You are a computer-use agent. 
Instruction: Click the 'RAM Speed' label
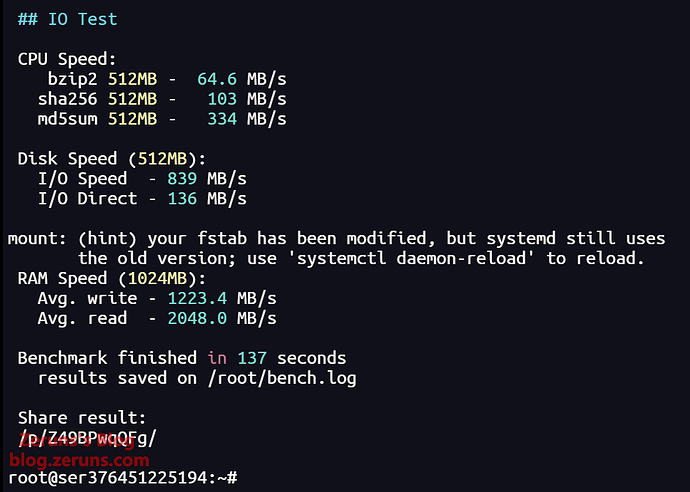pyautogui.click(x=62, y=279)
